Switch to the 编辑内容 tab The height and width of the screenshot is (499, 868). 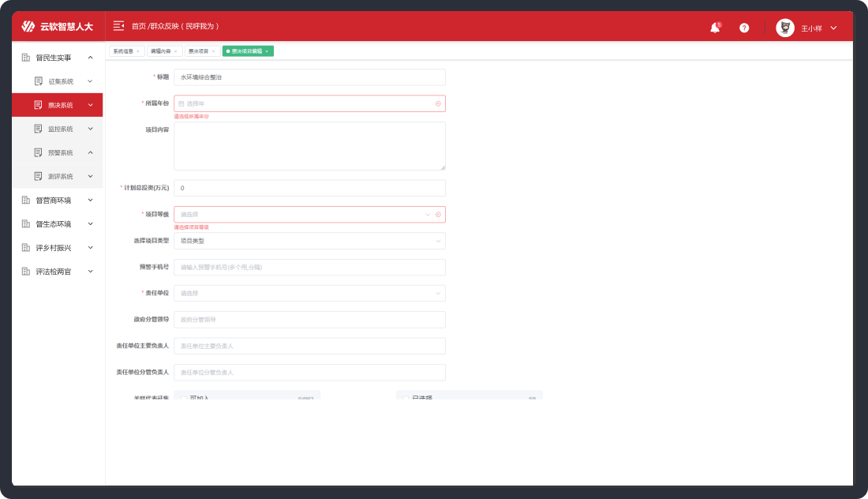tap(163, 51)
